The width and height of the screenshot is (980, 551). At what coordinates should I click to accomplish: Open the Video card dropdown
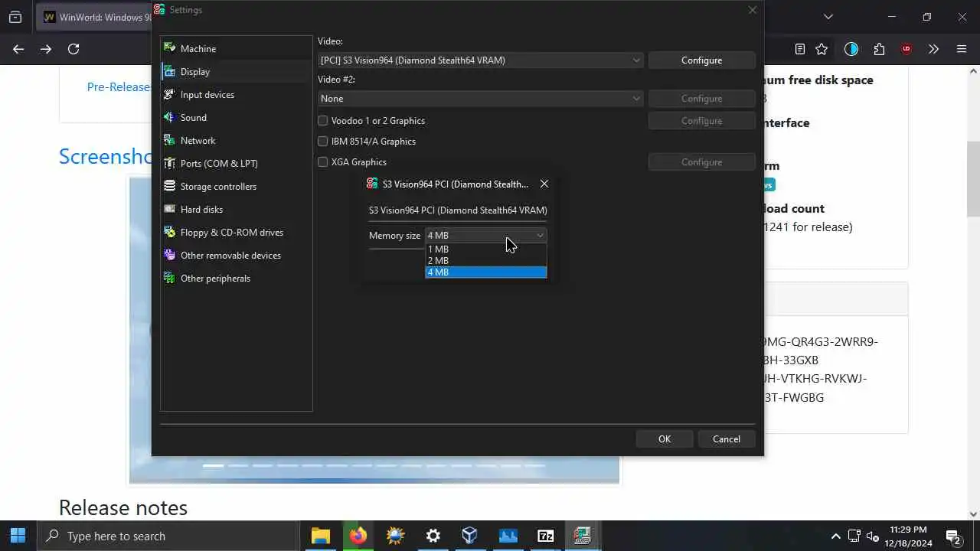coord(480,60)
